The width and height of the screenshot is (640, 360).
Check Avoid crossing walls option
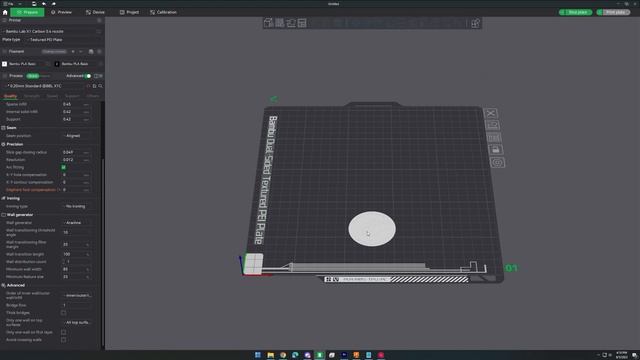tap(63, 340)
